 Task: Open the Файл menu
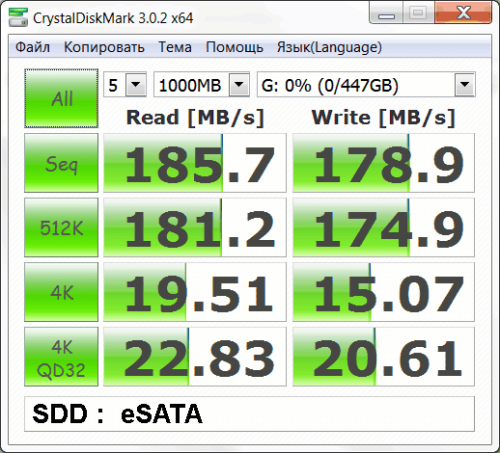pos(32,47)
